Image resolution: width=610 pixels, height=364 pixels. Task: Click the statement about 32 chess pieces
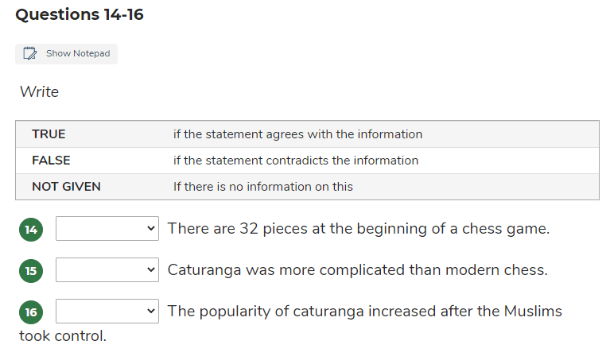click(x=359, y=229)
